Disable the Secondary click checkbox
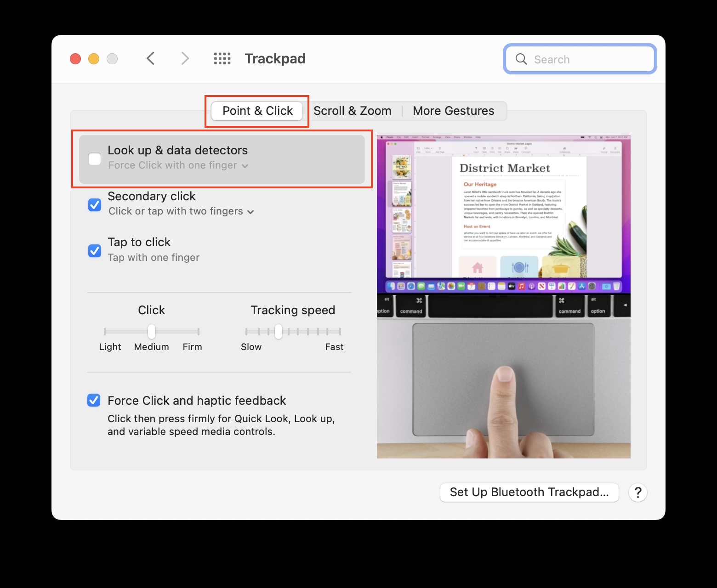Viewport: 717px width, 588px height. [x=94, y=204]
